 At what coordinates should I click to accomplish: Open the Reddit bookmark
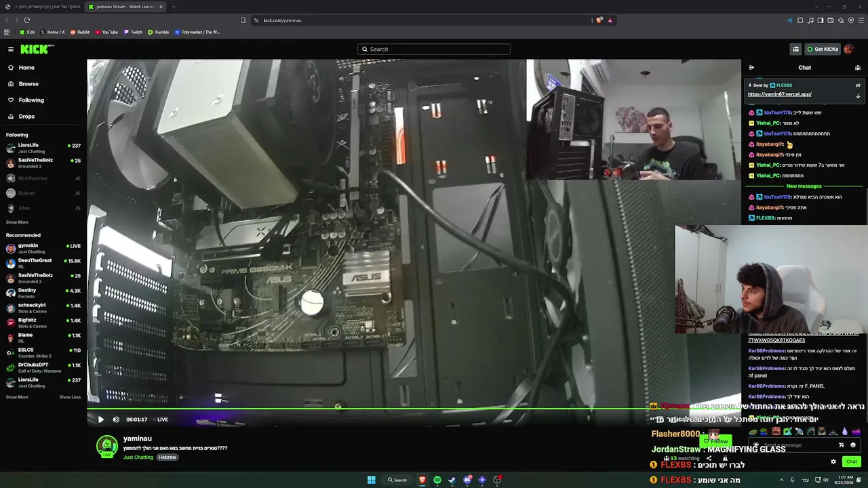80,32
